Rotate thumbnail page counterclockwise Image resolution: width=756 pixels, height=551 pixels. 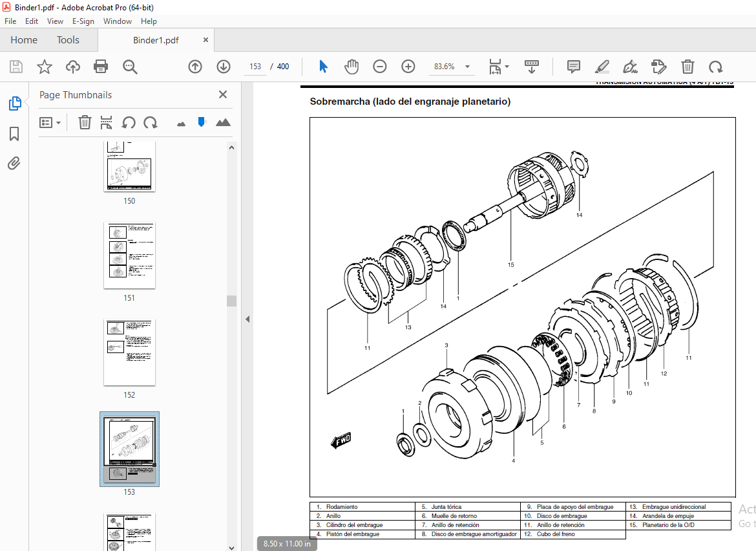128,122
